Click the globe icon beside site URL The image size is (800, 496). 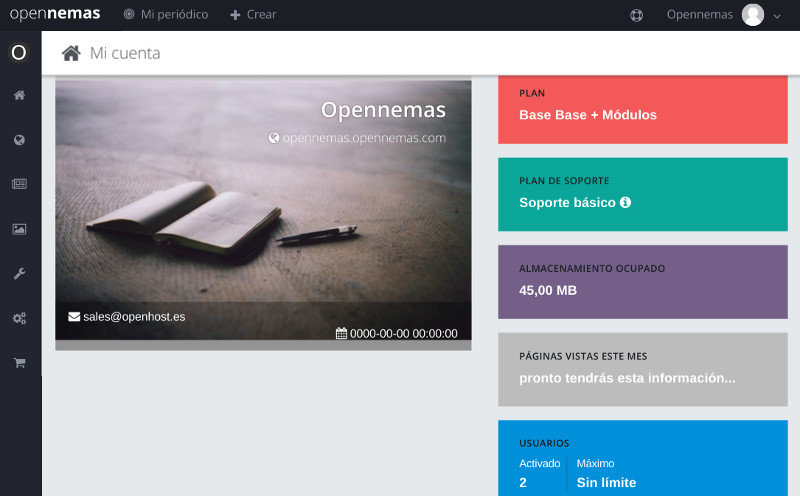(x=274, y=138)
